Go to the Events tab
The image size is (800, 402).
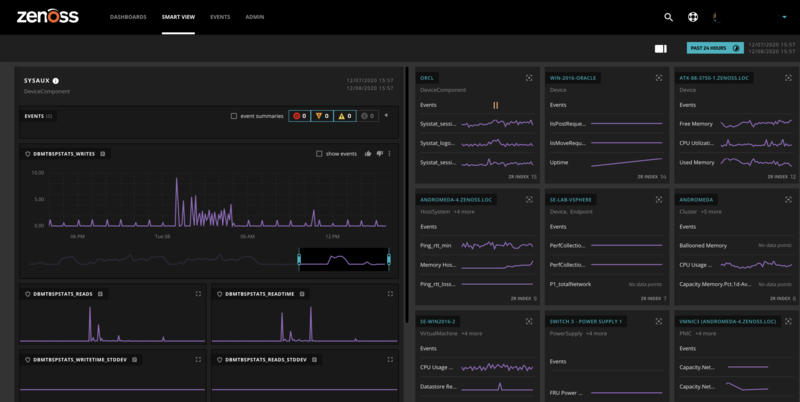pos(220,17)
